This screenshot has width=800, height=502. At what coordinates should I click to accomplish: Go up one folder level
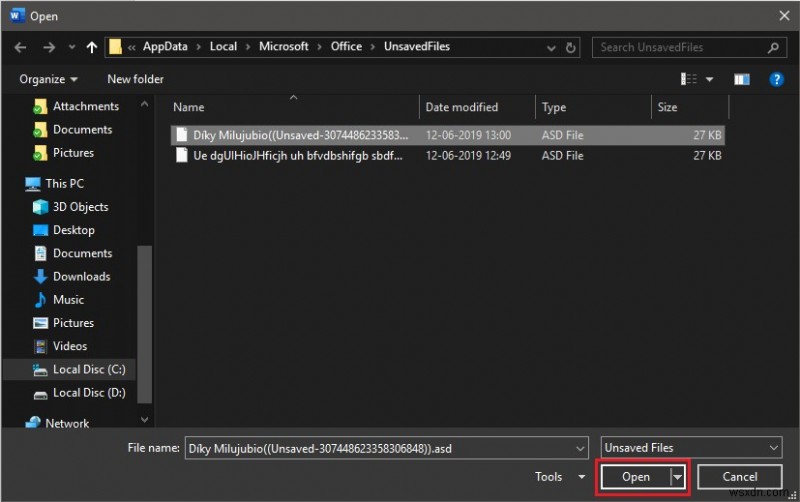[x=92, y=47]
